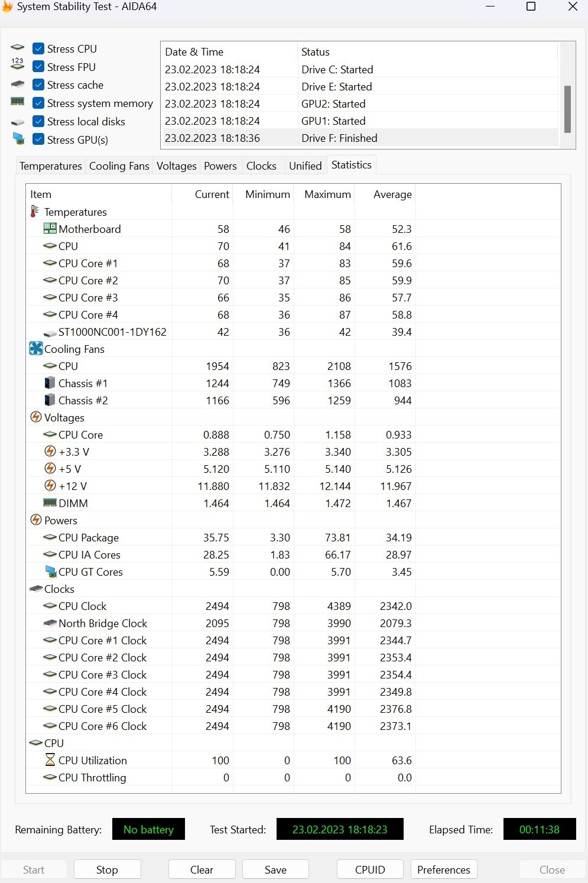Click the chip icon beside Stress CPU
588x883 pixels.
18,48
